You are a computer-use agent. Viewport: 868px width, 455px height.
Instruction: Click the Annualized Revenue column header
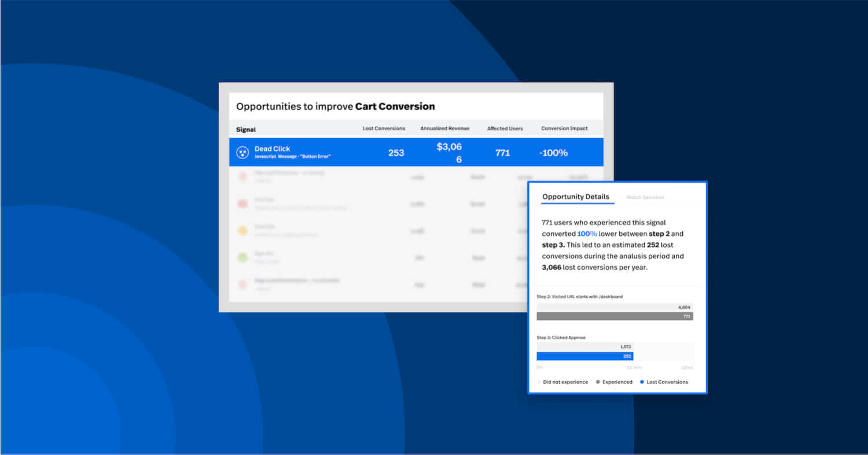pyautogui.click(x=445, y=128)
